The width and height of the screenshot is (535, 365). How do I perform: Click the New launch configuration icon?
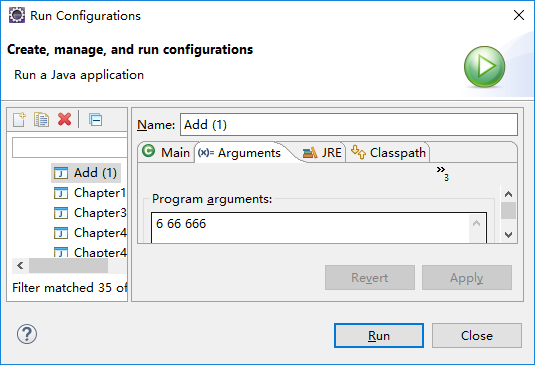click(19, 120)
